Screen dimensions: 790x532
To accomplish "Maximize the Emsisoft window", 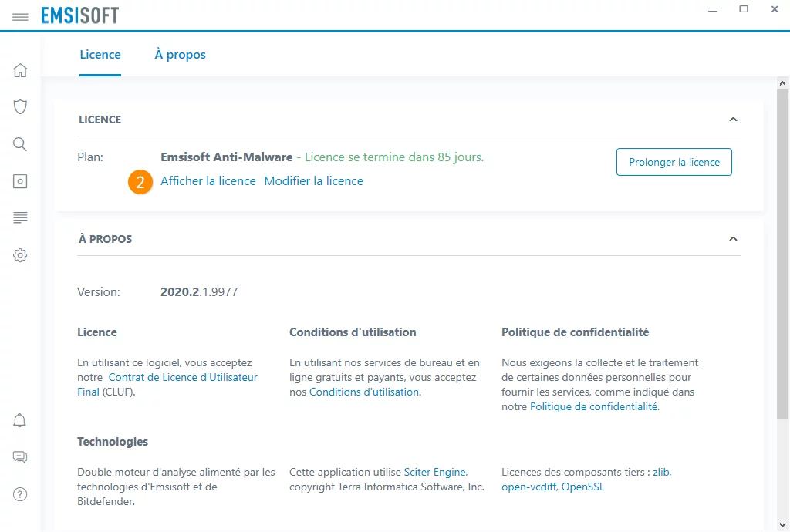I will tap(744, 9).
